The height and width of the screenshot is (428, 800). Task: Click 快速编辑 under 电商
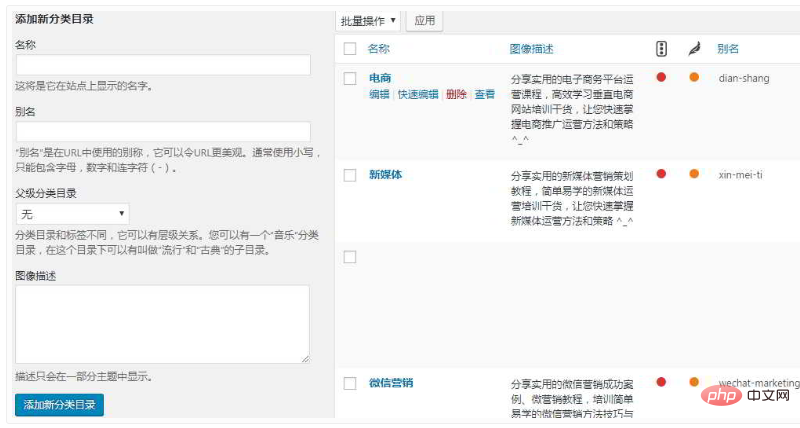(418, 94)
